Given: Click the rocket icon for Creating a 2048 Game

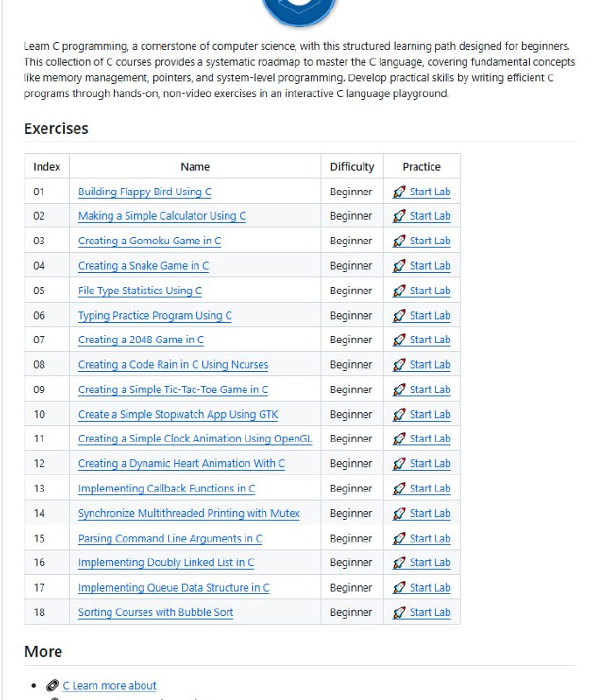Looking at the screenshot, I should [x=398, y=339].
